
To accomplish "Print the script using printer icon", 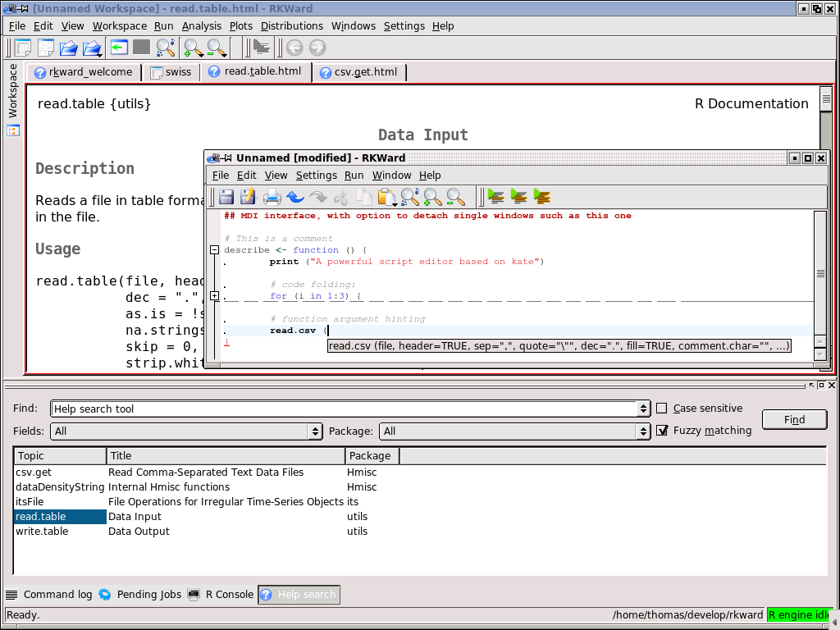I will click(x=272, y=197).
